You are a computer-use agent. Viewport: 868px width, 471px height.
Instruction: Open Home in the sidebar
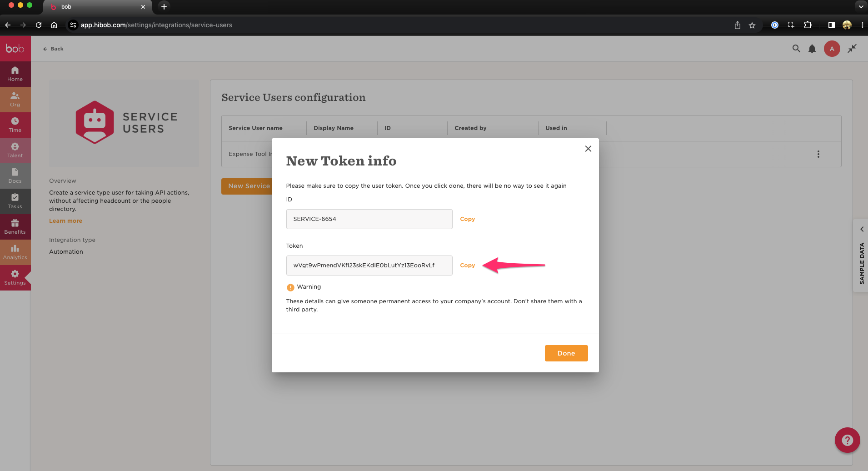coord(15,74)
